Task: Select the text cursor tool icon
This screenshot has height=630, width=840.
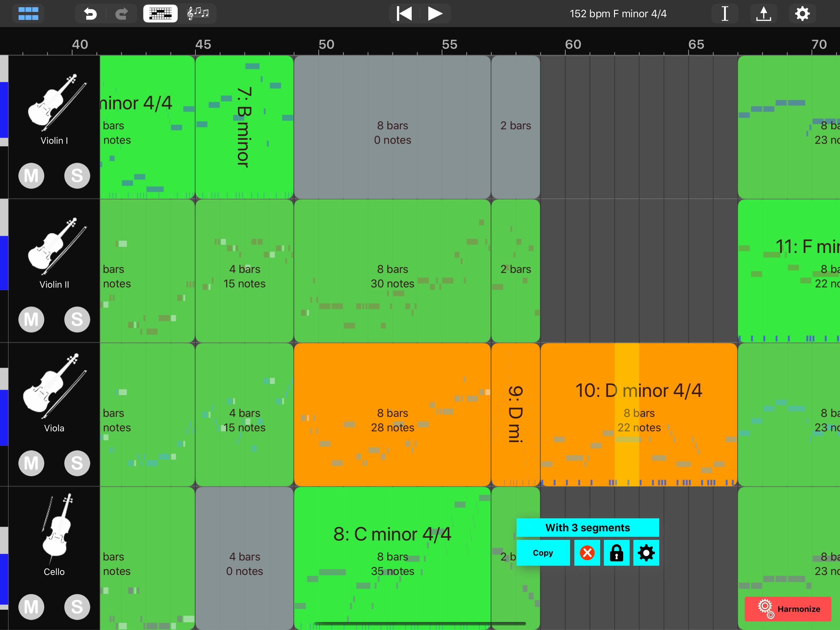Action: click(x=725, y=14)
